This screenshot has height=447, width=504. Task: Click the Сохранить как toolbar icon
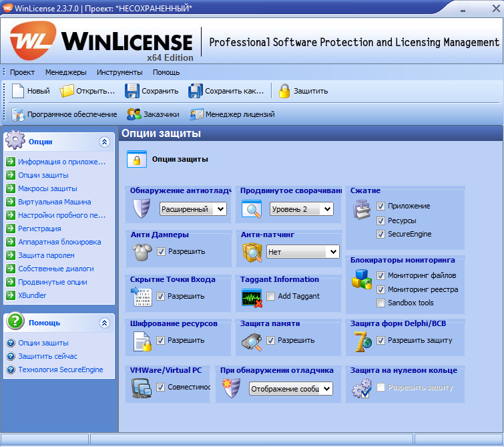(196, 91)
